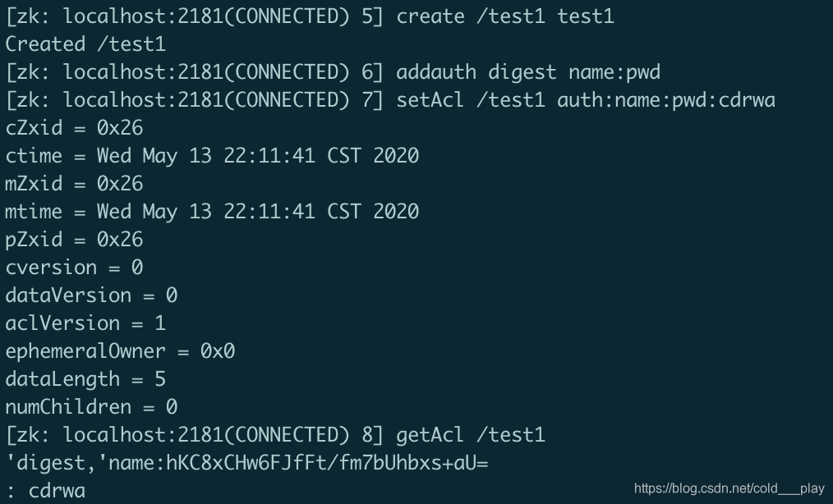Click the cZxid = 0x26 line
Image resolution: width=833 pixels, height=504 pixels.
(x=75, y=128)
